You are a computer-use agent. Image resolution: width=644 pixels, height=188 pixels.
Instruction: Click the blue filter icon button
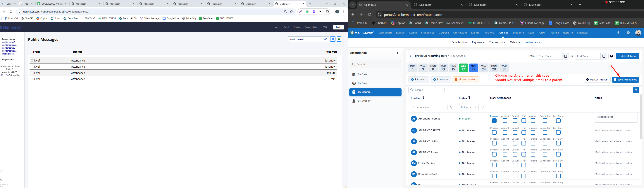[x=636, y=90]
